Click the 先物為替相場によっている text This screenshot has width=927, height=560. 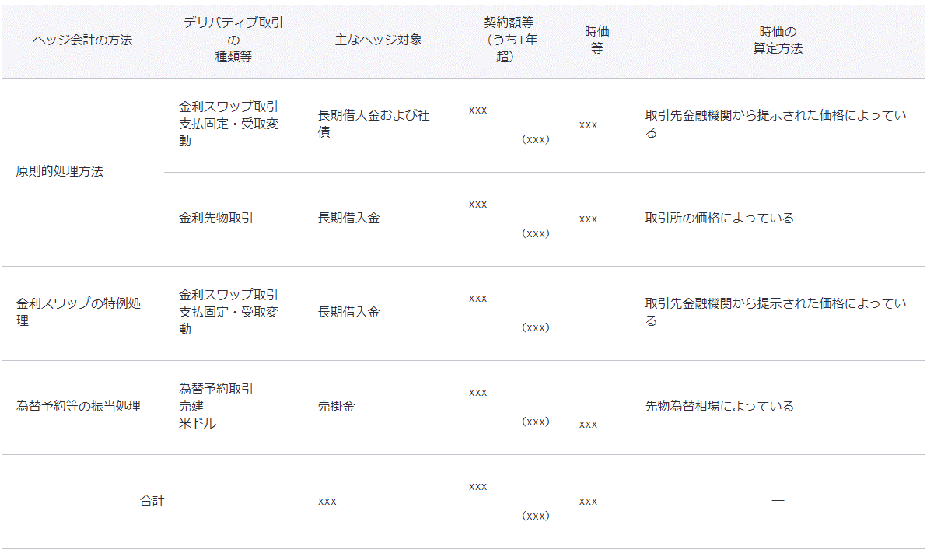click(719, 406)
